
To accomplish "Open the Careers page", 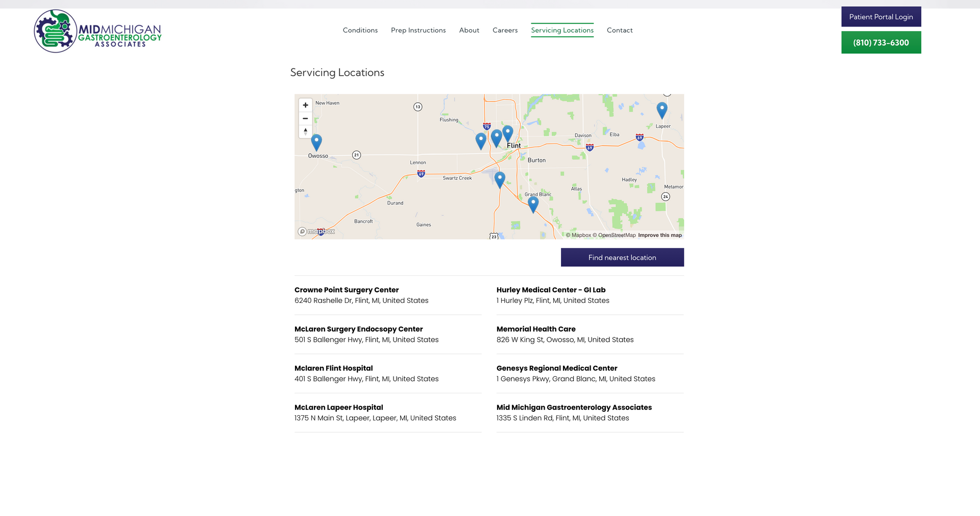I will (505, 30).
